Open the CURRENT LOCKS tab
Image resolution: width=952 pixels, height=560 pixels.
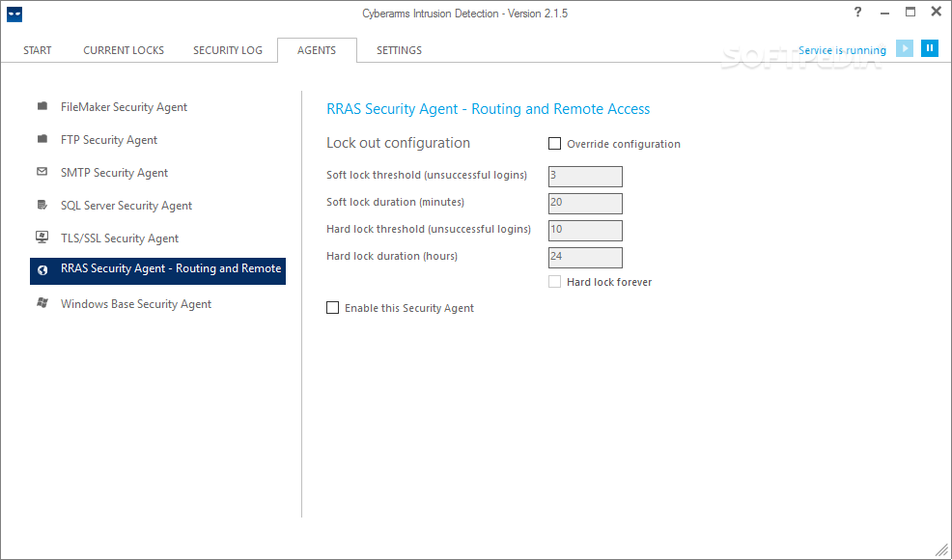[124, 50]
